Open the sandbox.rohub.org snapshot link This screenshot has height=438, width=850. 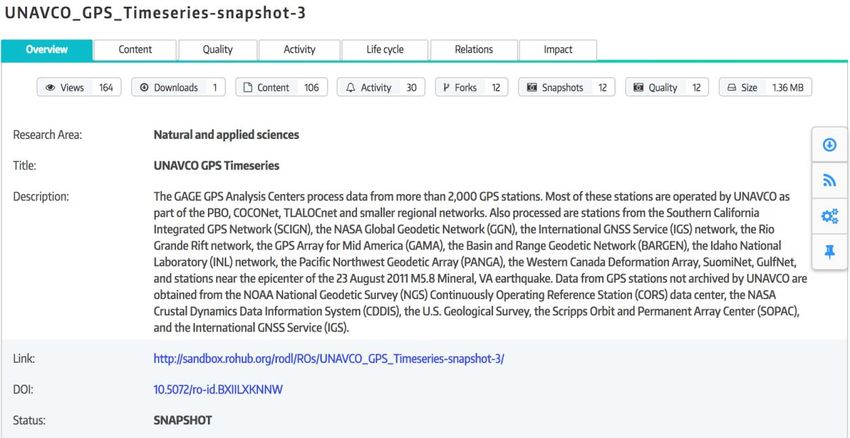(329, 359)
